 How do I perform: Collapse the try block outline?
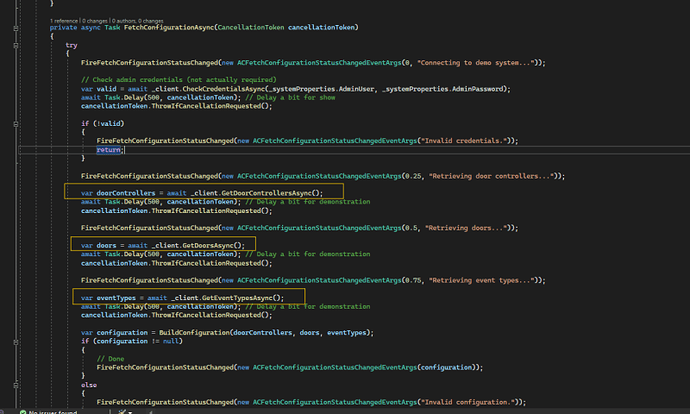(x=16, y=45)
